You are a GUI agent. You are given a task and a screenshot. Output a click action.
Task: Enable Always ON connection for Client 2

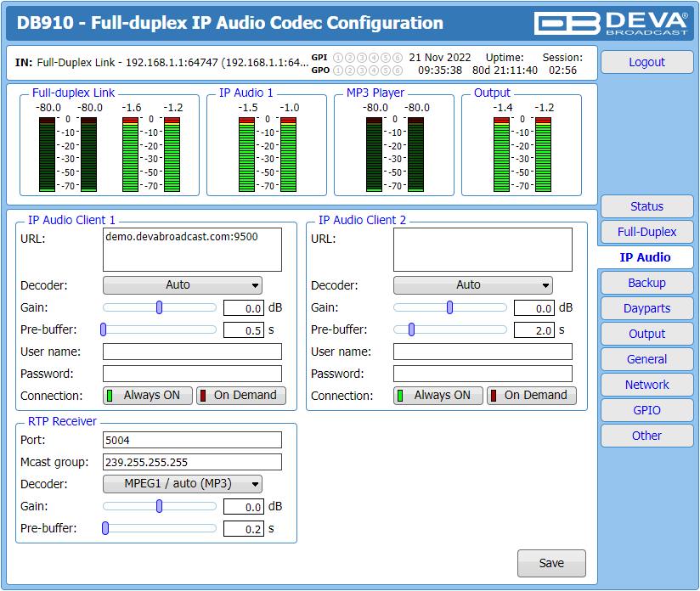438,396
